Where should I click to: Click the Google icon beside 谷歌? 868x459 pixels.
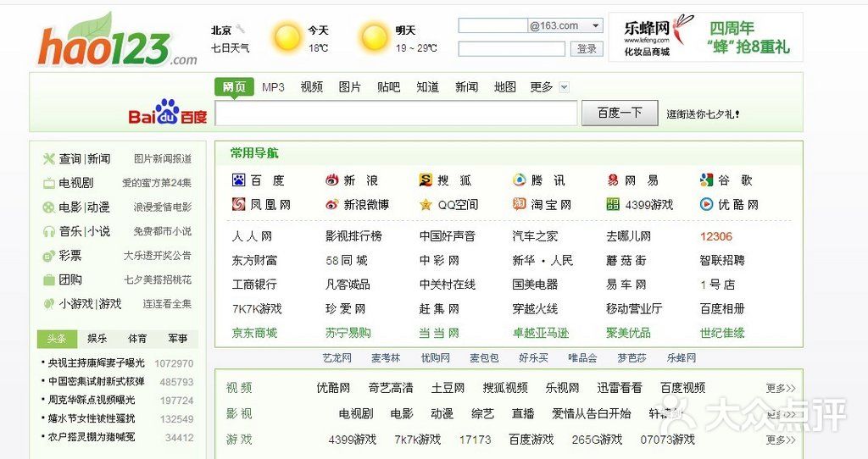706,180
